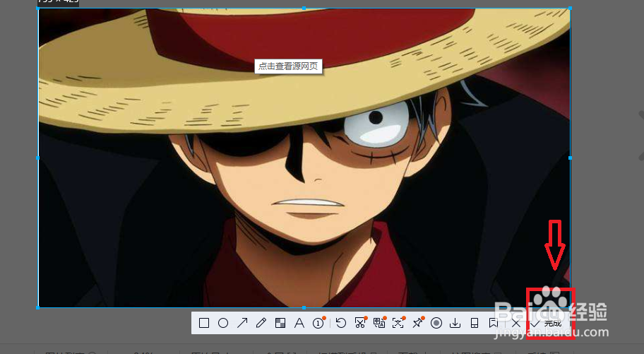Viewport: 644px width, 354px height.
Task: Open the translate screenshot text tool
Action: 379,323
